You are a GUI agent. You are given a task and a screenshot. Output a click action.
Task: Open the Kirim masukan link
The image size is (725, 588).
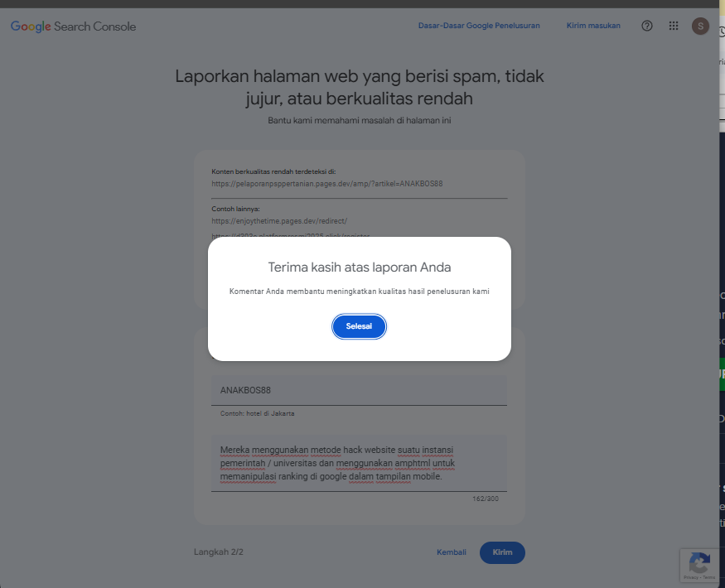click(x=593, y=26)
